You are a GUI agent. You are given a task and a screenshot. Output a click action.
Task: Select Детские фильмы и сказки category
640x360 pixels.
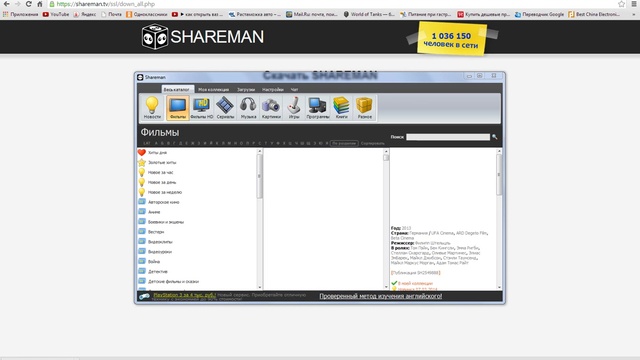pos(173,281)
